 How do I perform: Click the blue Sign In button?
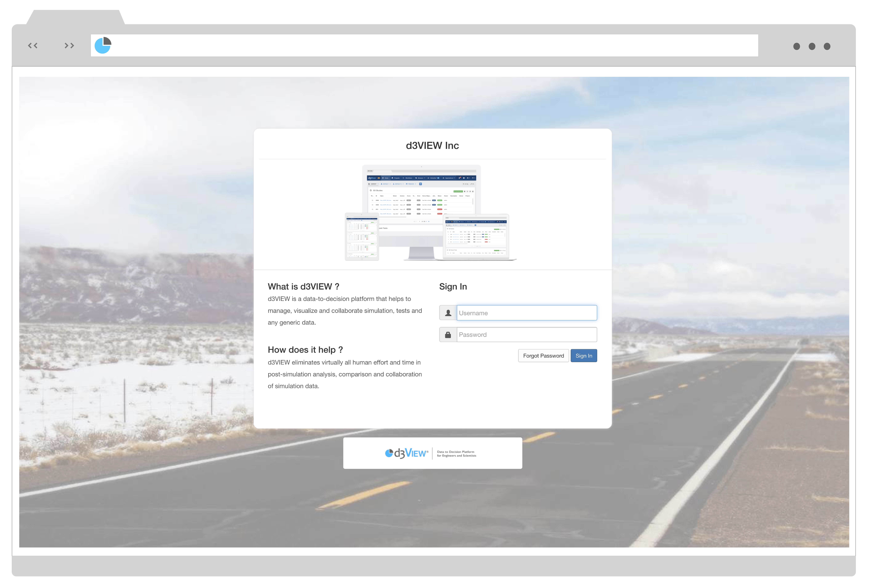(584, 356)
